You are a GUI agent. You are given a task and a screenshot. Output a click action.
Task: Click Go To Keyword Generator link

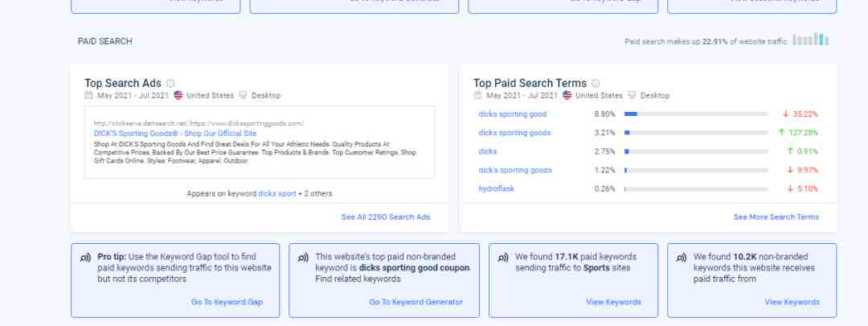click(x=416, y=302)
